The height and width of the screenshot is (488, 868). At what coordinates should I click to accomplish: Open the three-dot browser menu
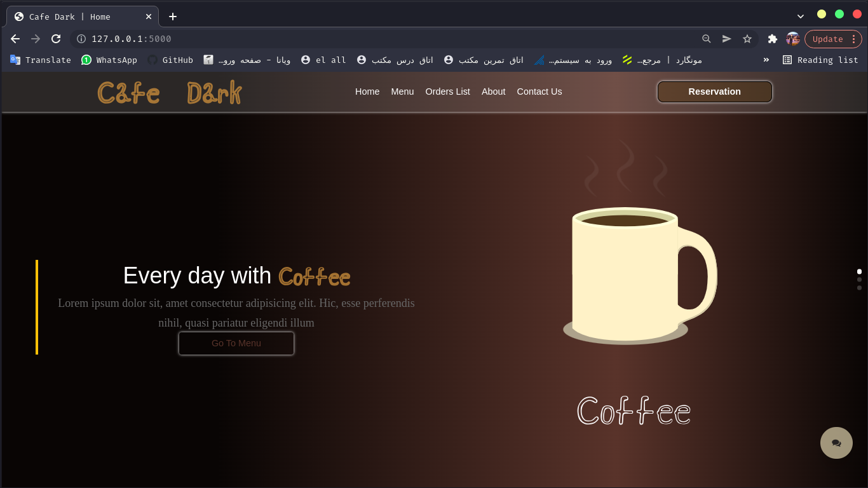[853, 39]
